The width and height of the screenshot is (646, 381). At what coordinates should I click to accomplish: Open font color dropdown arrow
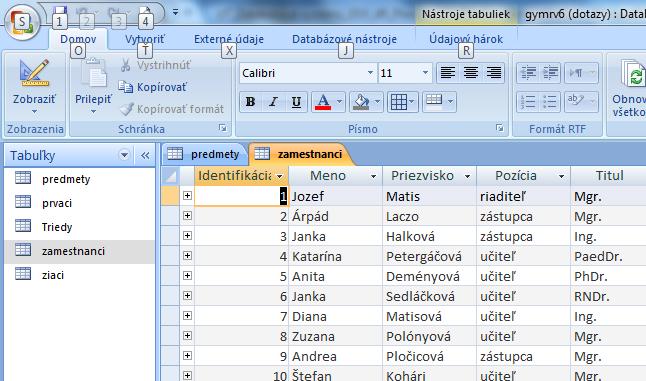coord(339,101)
